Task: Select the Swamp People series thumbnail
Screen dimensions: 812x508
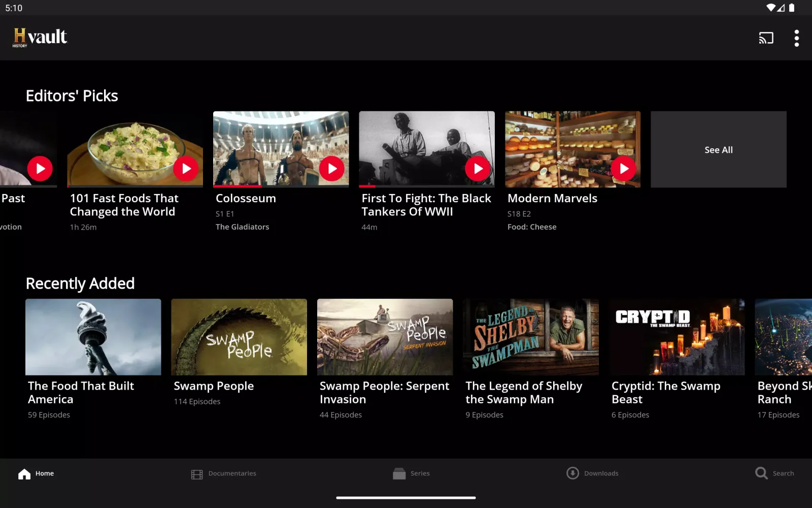Action: [239, 337]
